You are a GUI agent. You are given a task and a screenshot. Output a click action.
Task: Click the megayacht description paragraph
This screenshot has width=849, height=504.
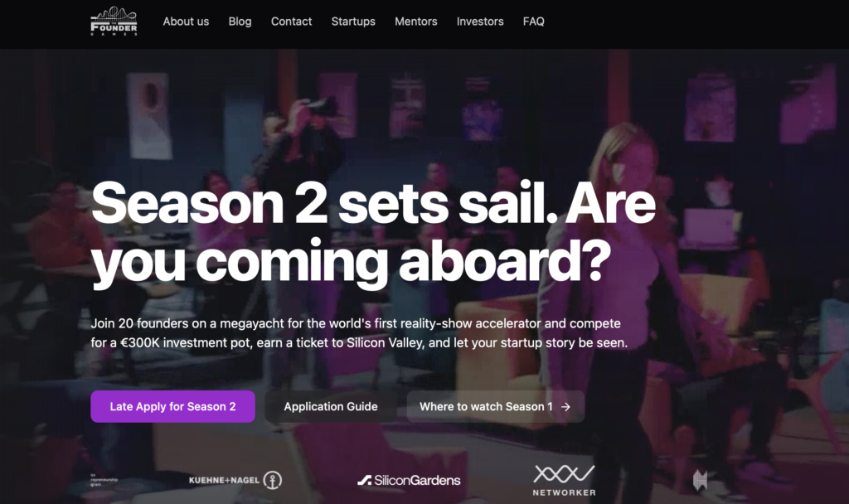point(359,333)
